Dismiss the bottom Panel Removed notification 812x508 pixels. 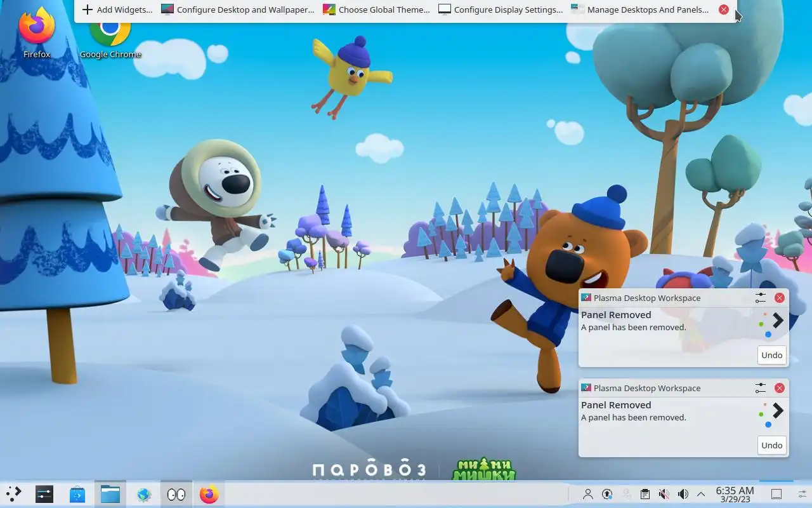[780, 388]
